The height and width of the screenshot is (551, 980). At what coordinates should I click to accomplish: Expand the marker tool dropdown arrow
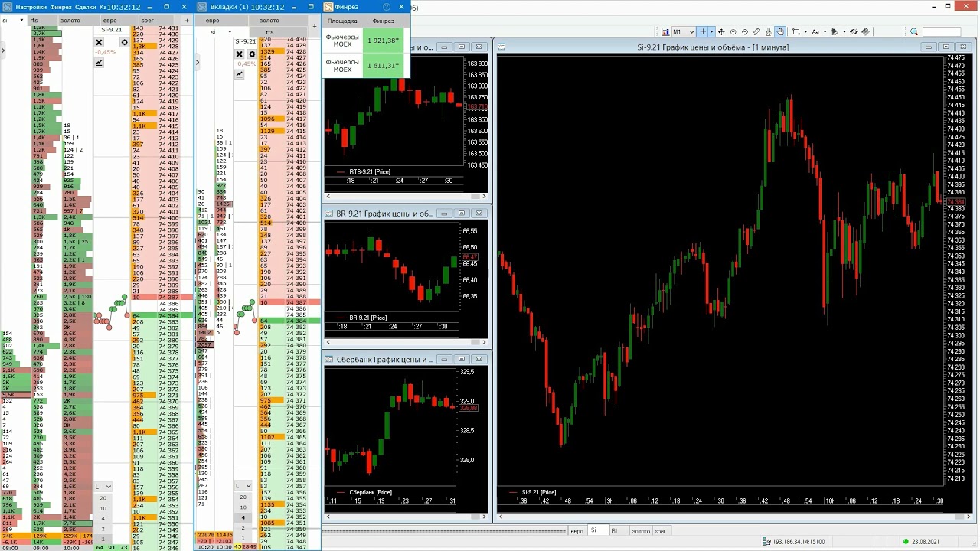(844, 32)
